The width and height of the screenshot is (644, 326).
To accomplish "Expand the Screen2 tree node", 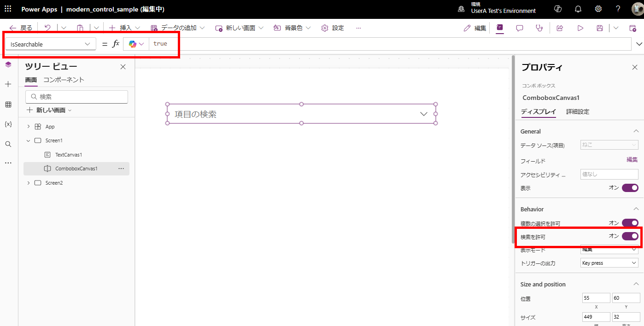I will (29, 183).
